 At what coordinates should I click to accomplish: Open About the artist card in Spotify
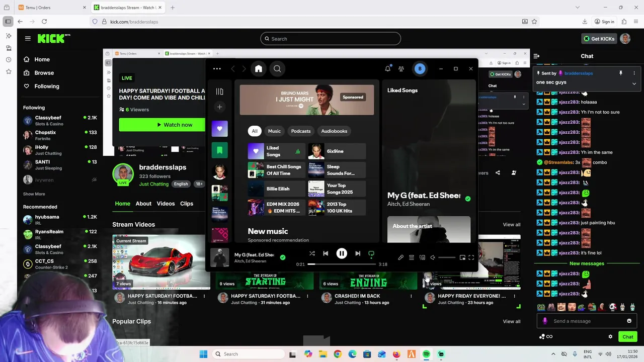pos(429,229)
